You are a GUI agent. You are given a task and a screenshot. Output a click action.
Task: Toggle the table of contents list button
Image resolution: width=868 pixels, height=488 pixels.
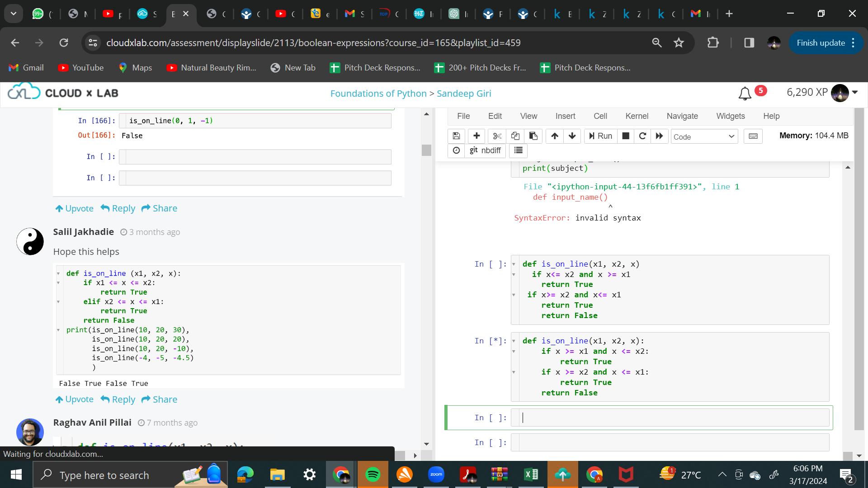[x=519, y=150]
